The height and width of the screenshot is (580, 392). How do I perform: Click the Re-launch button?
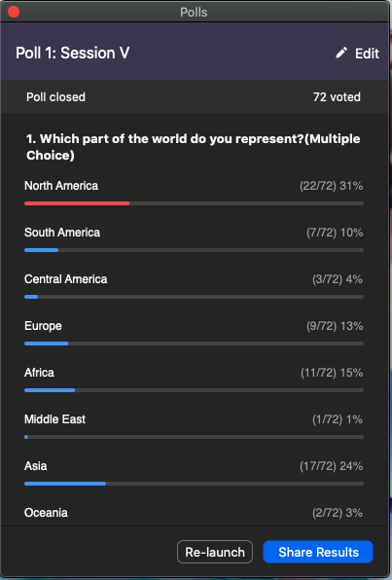[215, 552]
